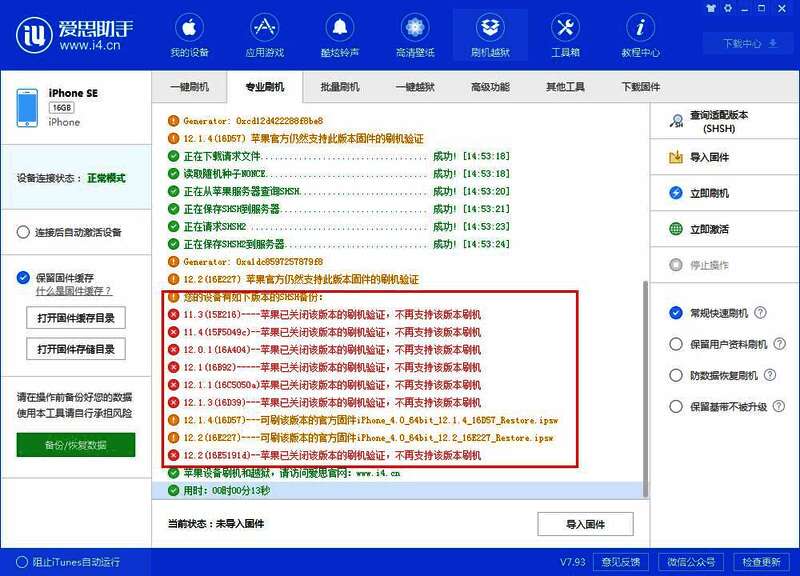This screenshot has height=576, width=800.
Task: Open the 应用游戏 (Apps & Games) section
Action: (262, 26)
